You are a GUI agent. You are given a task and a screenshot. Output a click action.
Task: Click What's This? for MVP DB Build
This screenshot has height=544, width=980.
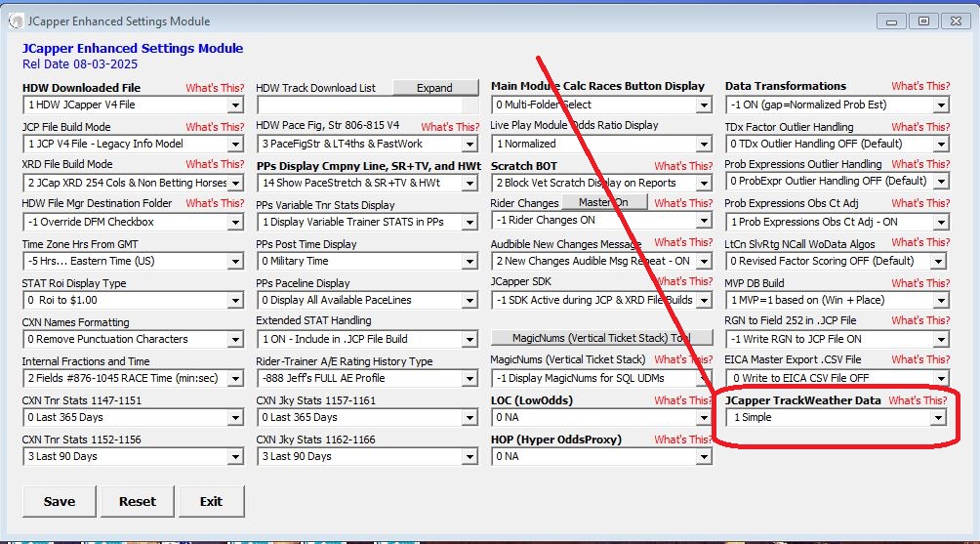click(920, 283)
